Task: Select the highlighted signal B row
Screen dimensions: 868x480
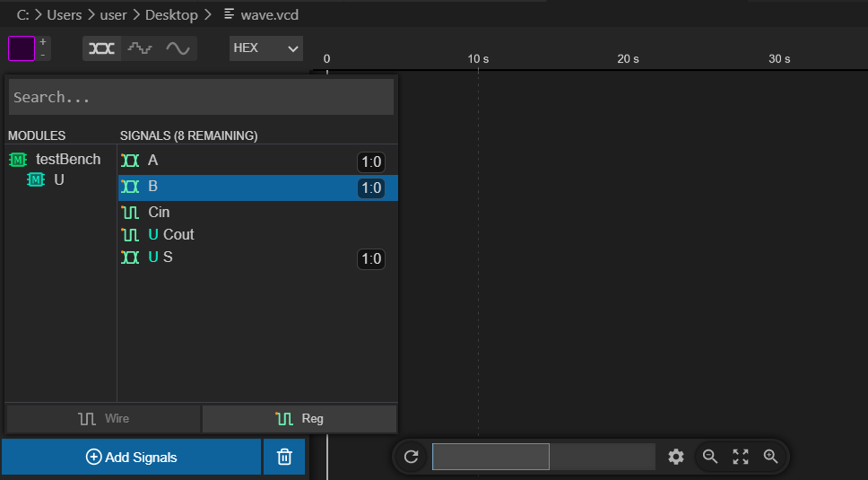Action: pos(258,188)
